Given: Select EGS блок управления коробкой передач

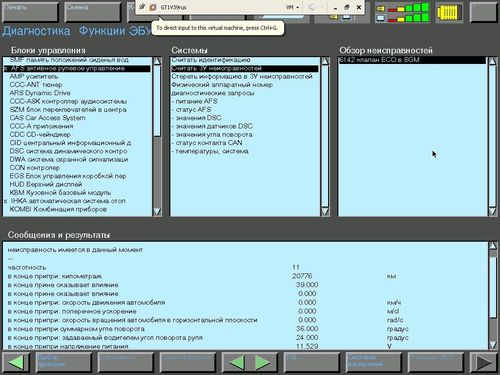Looking at the screenshot, I should tap(77, 176).
